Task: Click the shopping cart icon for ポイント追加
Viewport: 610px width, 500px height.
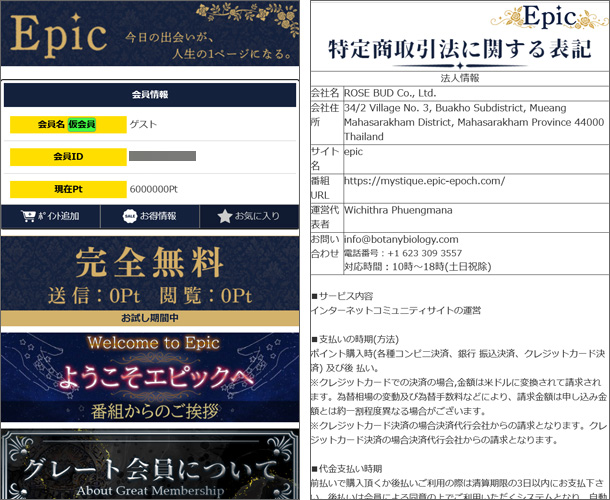Action: pos(28,216)
